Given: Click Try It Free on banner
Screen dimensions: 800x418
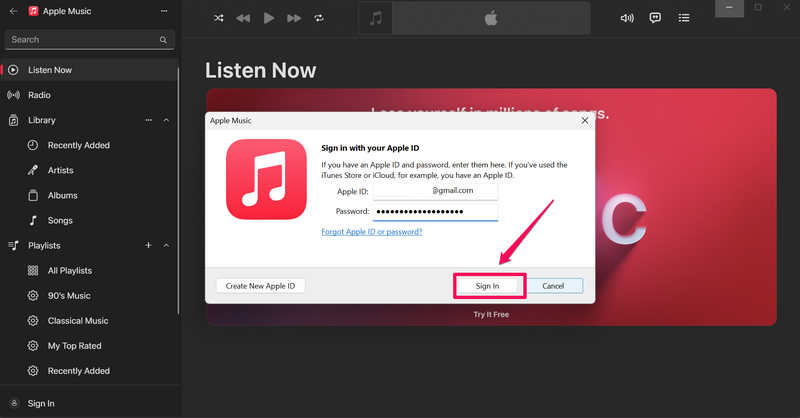Looking at the screenshot, I should click(491, 314).
